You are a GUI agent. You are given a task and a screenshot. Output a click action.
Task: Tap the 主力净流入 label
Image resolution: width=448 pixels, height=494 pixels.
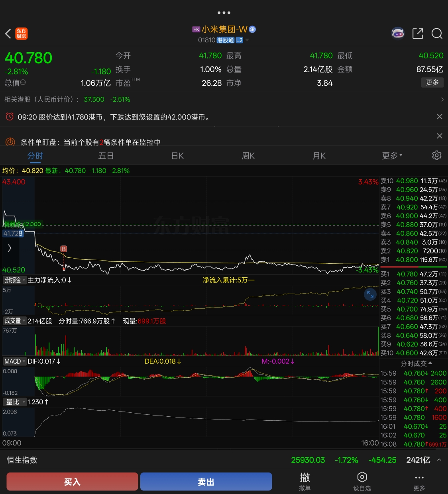click(x=49, y=280)
